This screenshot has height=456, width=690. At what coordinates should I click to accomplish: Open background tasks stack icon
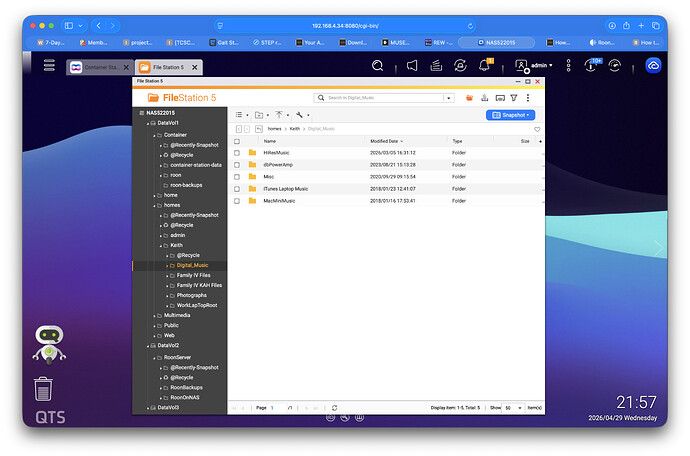click(436, 66)
